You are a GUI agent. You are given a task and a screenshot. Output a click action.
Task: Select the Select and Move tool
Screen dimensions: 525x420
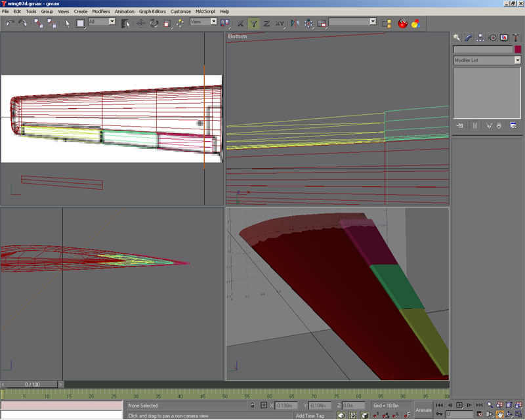[x=140, y=23]
